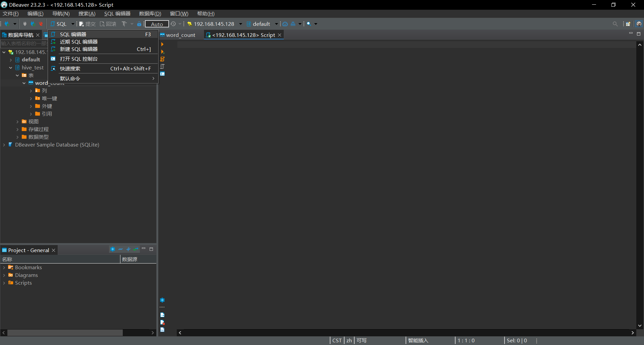Click the show output panel side icon
The width and height of the screenshot is (644, 345).
[162, 315]
